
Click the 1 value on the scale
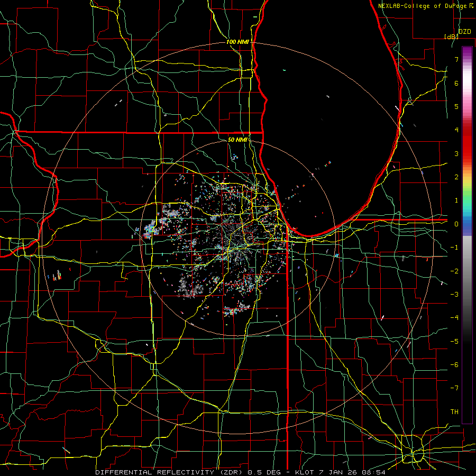(456, 200)
